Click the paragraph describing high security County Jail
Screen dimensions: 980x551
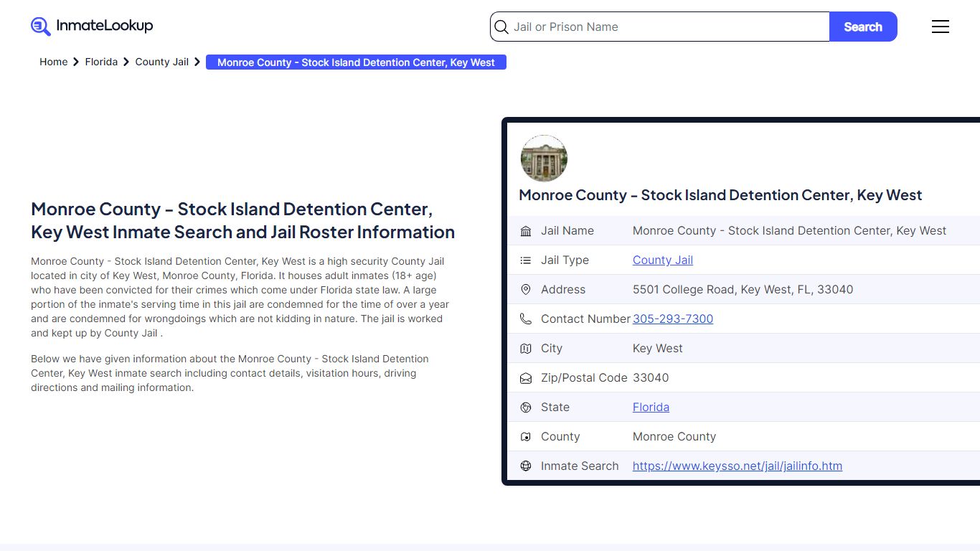pos(241,297)
